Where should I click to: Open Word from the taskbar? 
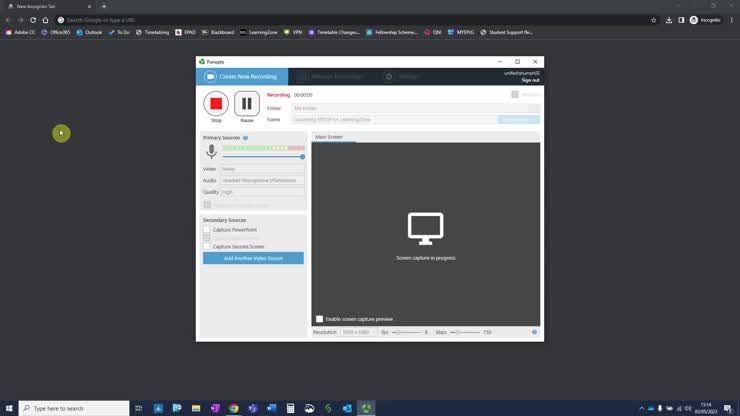coord(271,408)
